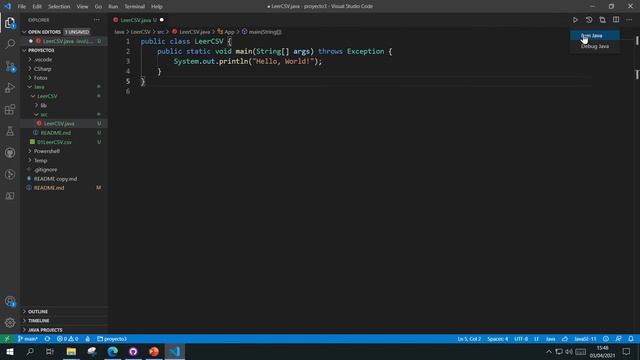The width and height of the screenshot is (640, 360).
Task: Open the Accounts icon in activity bar
Action: point(10,302)
